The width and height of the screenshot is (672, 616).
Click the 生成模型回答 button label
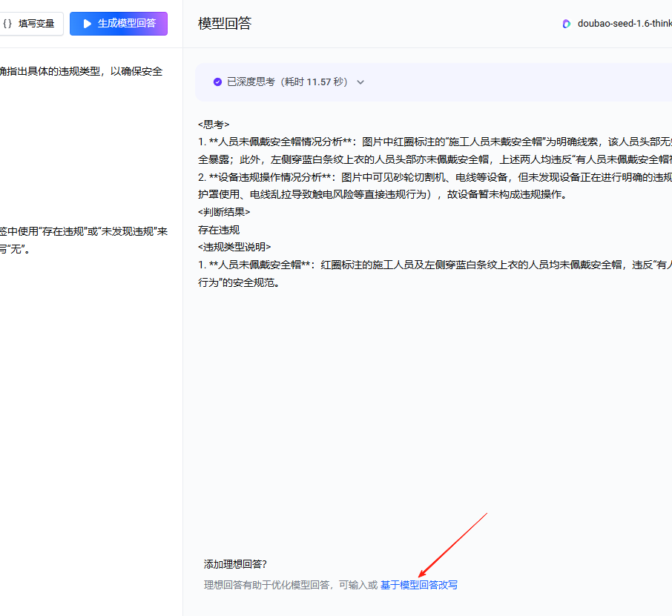127,24
